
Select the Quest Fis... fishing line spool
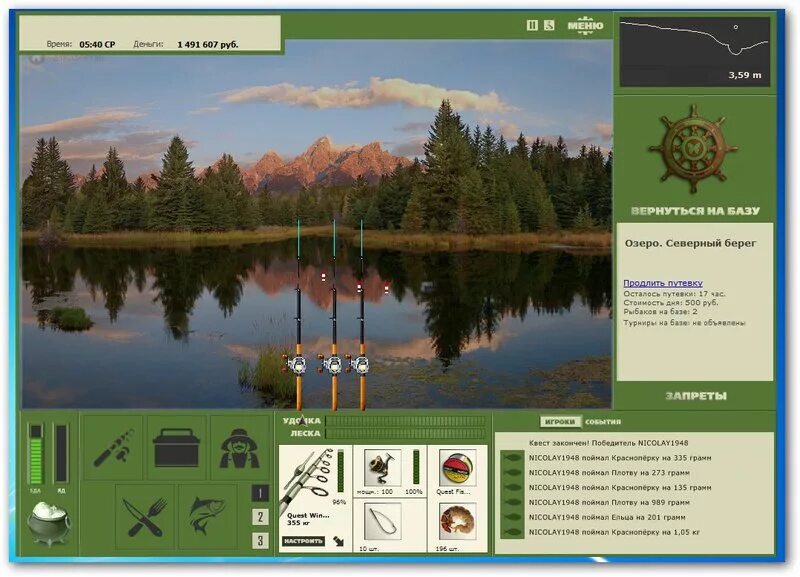coord(458,467)
